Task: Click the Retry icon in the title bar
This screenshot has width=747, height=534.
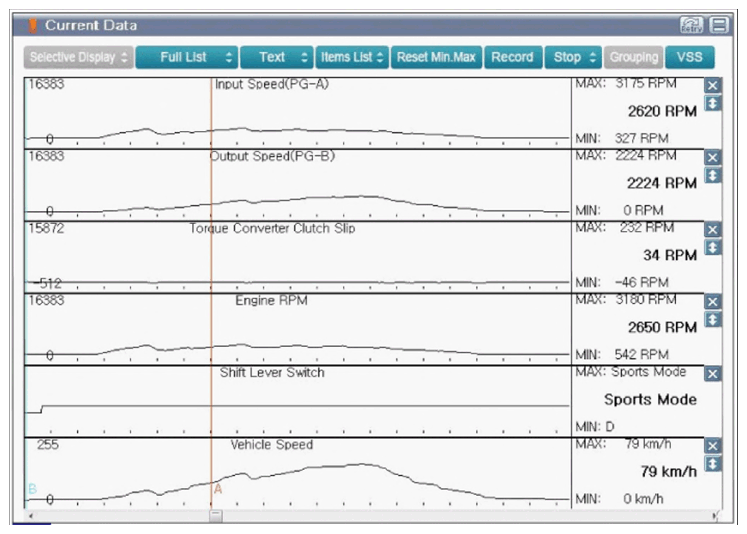Action: [x=691, y=25]
